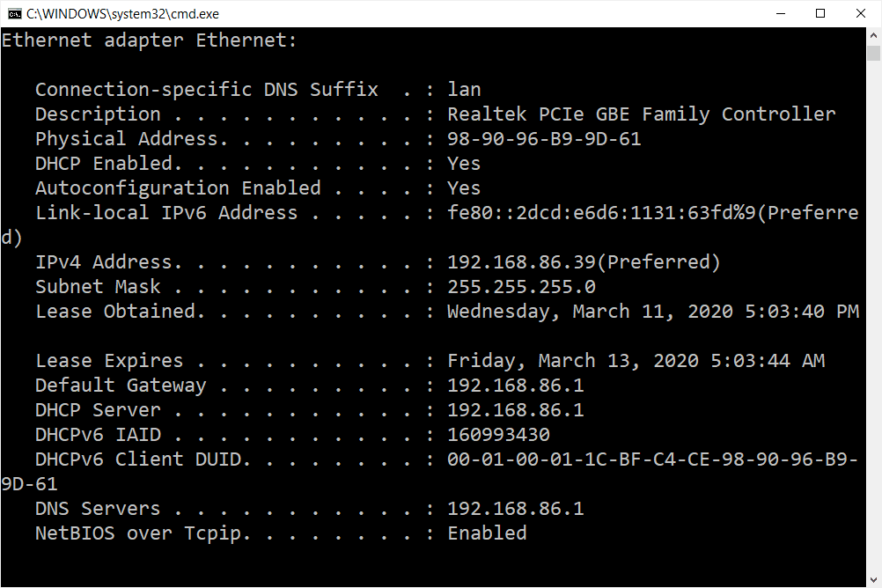The image size is (882, 588).
Task: Click the scrollbar up arrow
Action: click(873, 35)
